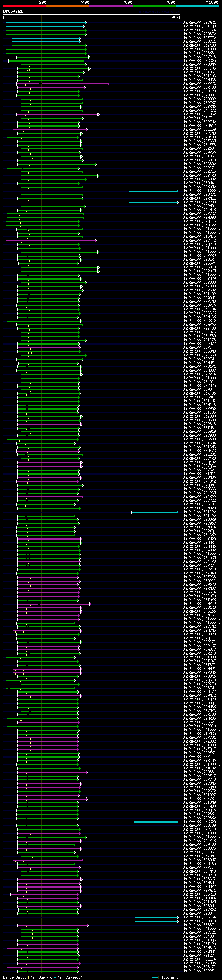Click the query end position 464
The height and width of the screenshot is (980, 222).
(x=175, y=17)
